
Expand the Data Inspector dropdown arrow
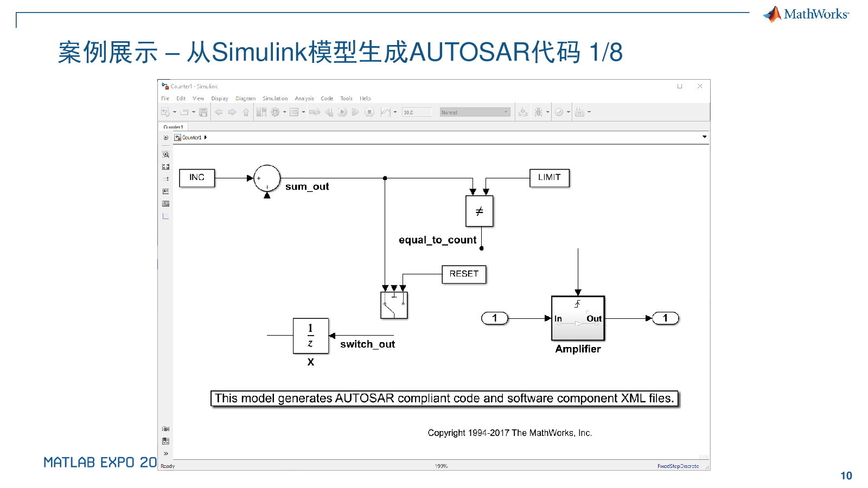click(x=395, y=112)
